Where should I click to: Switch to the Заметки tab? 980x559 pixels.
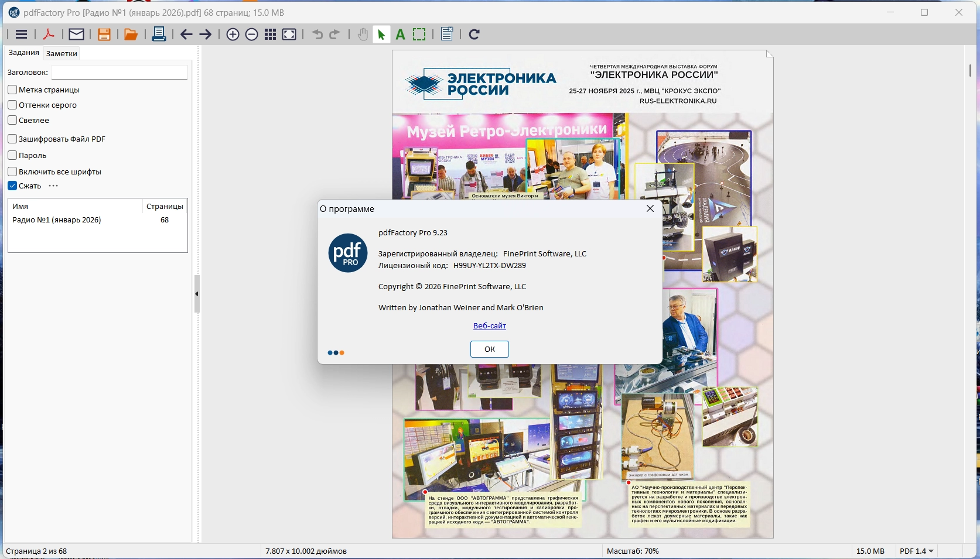[x=62, y=53]
